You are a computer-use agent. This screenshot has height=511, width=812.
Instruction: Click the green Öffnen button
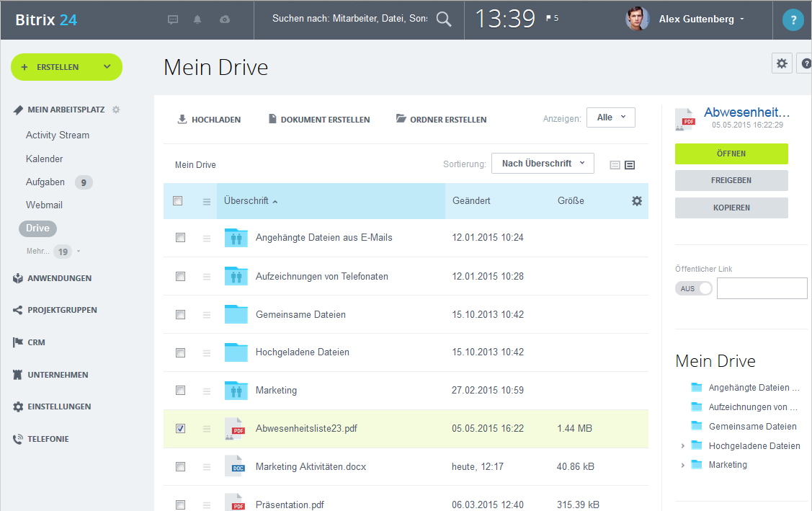tap(731, 154)
